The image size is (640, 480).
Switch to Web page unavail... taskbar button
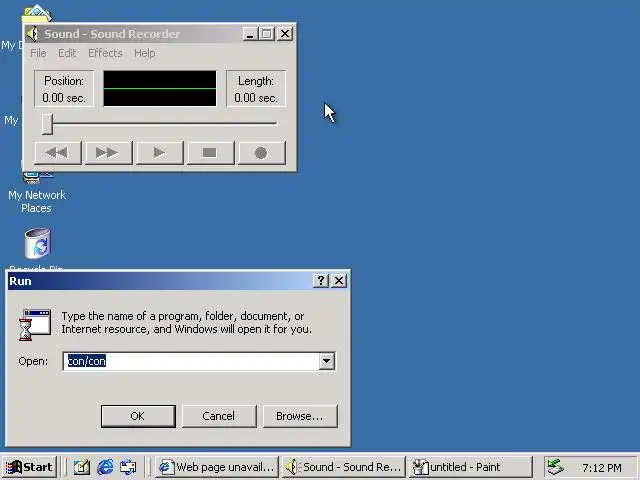point(217,467)
